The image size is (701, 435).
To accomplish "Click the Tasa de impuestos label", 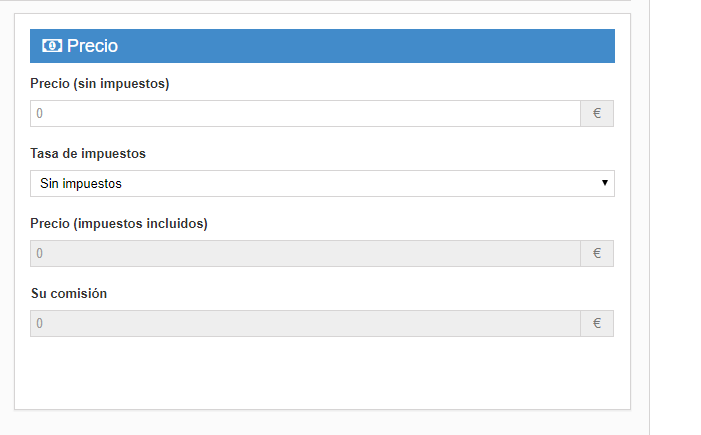I will 88,154.
